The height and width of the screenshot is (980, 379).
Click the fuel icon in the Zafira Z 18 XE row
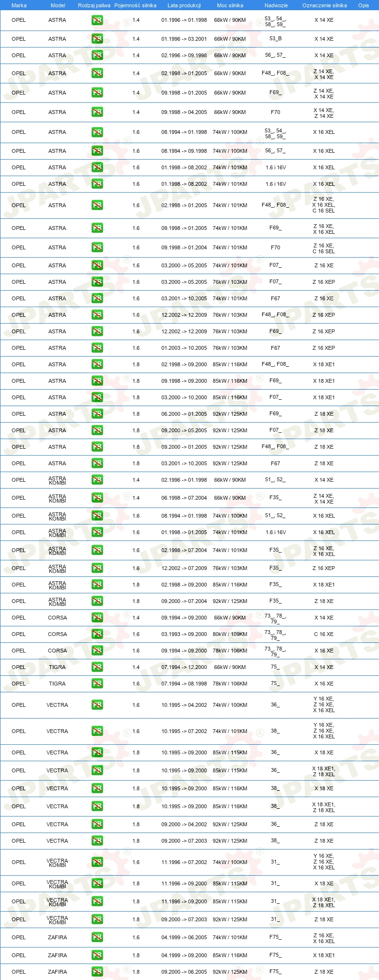(x=97, y=972)
